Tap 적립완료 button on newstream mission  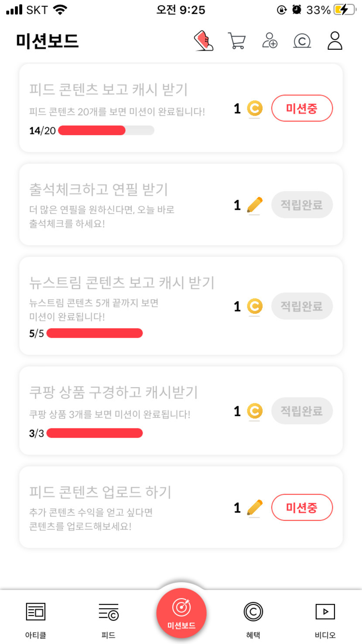302,306
